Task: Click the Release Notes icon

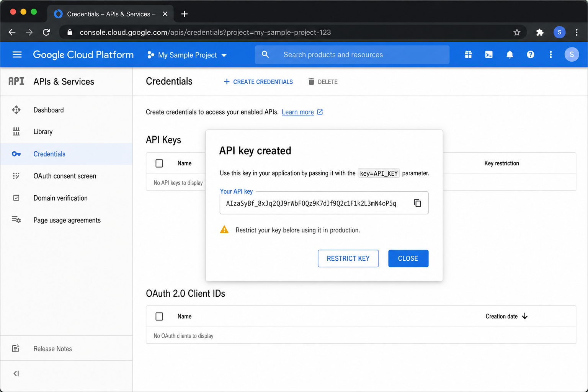Action: click(16, 348)
